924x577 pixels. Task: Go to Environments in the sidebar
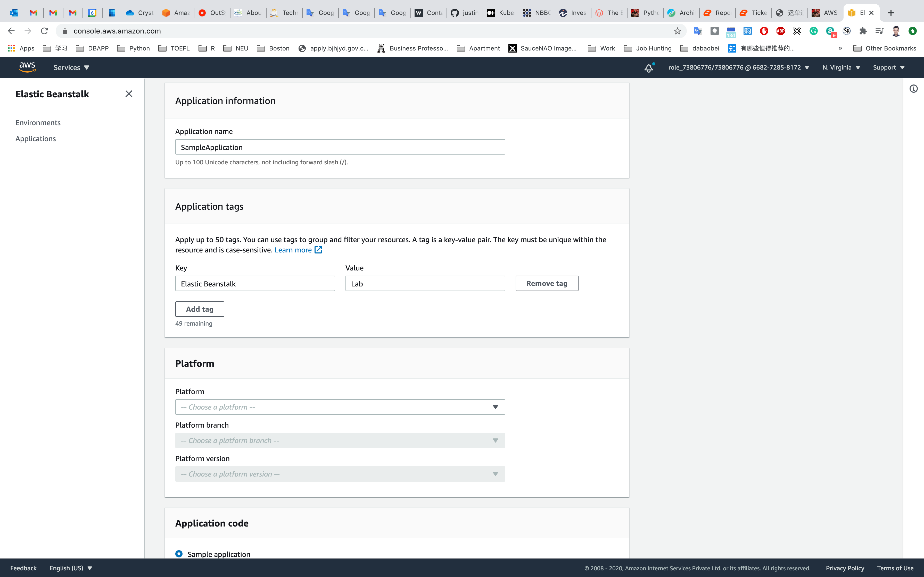pos(38,123)
